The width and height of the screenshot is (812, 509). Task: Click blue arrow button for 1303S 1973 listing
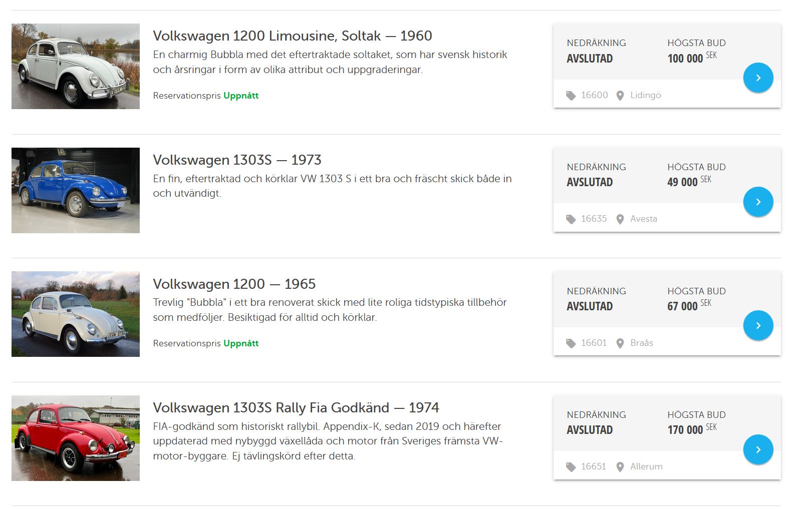click(758, 202)
